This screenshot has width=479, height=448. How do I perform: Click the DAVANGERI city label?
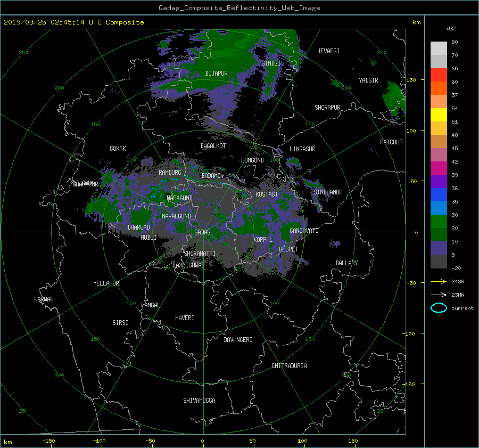[238, 340]
